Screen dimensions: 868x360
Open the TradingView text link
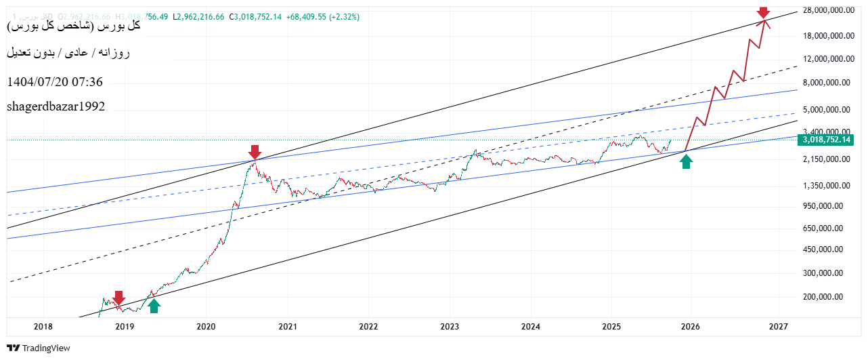(46, 348)
